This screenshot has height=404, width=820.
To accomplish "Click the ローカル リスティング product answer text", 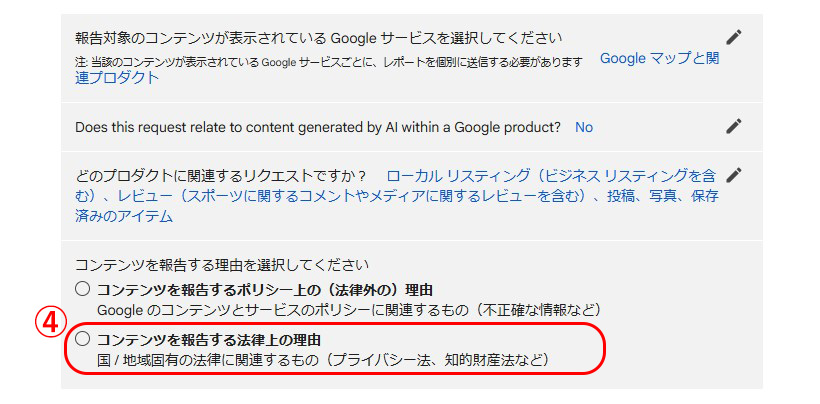I will [396, 195].
